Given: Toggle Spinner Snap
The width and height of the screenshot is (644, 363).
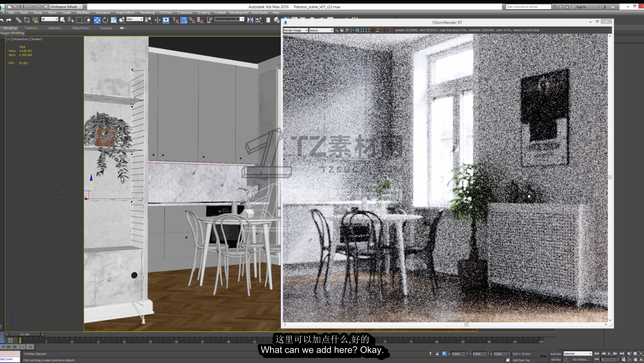Looking at the screenshot, I should (200, 20).
